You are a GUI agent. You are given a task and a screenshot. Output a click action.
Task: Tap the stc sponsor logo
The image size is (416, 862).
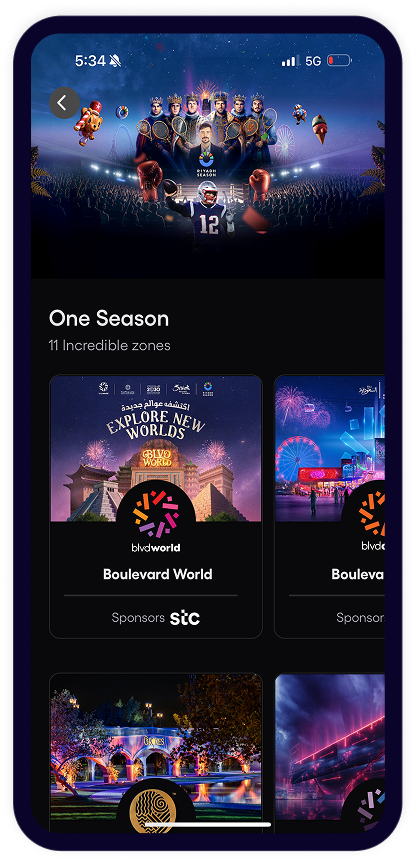click(x=185, y=617)
